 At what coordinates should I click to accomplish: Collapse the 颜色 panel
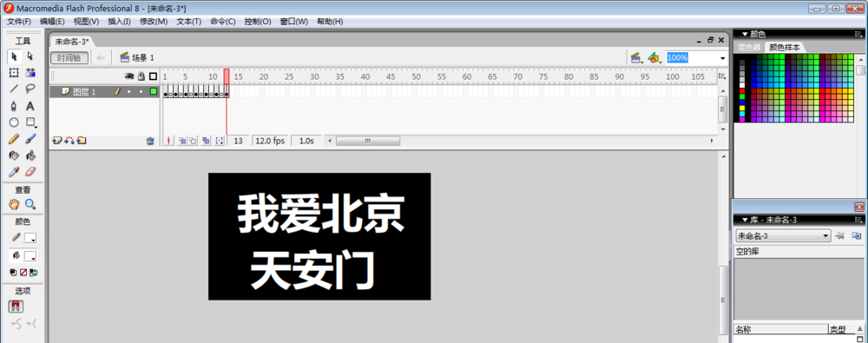(x=745, y=35)
